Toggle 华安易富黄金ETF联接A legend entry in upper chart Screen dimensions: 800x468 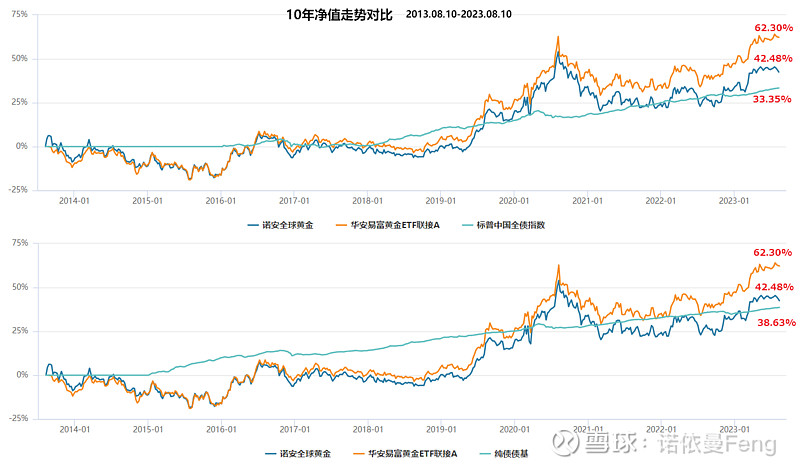tap(388, 225)
